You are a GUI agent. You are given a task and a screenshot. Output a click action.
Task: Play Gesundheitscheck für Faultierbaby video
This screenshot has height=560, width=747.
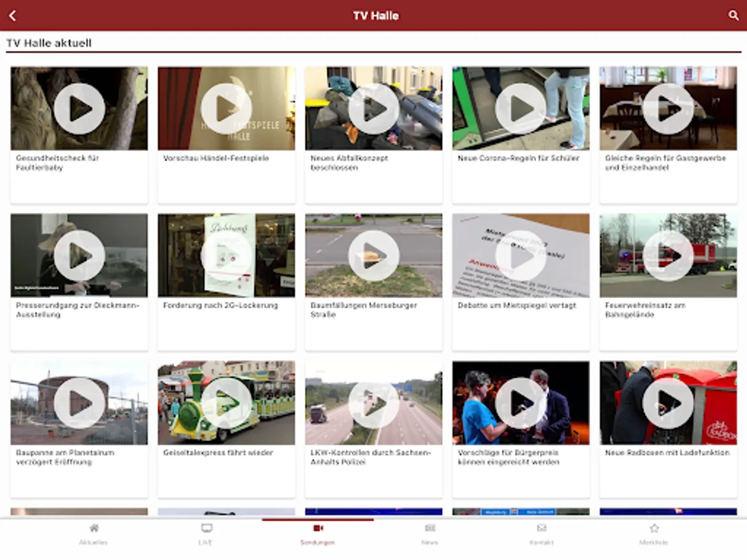[x=79, y=108]
